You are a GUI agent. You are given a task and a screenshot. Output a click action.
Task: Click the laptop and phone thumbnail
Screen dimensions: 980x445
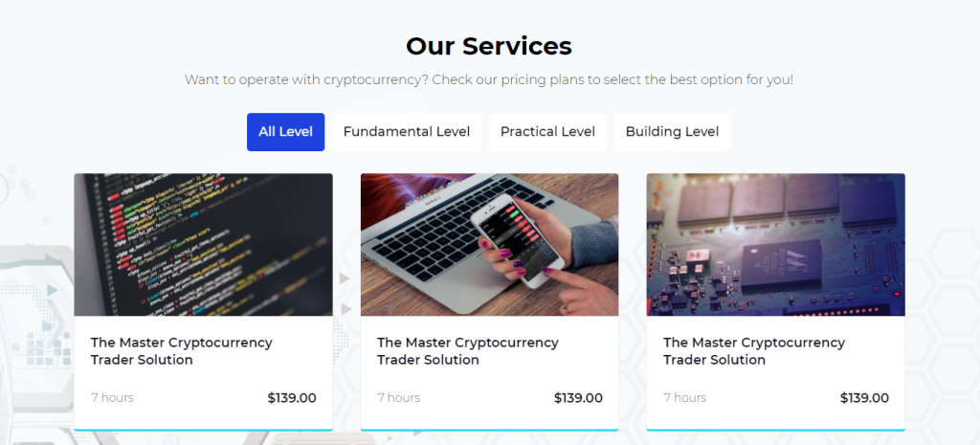[x=489, y=244]
